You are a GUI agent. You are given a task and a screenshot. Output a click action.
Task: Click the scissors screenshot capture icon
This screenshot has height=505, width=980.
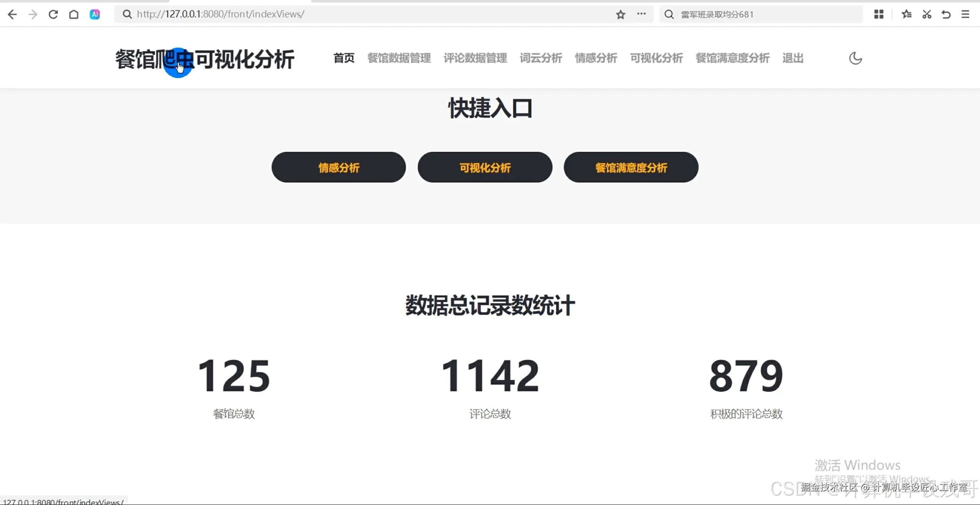[x=926, y=14]
